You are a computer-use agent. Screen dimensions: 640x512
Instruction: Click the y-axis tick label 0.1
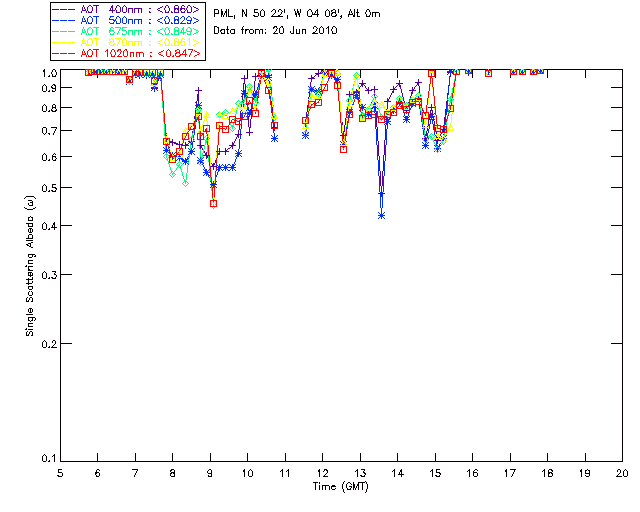click(47, 459)
